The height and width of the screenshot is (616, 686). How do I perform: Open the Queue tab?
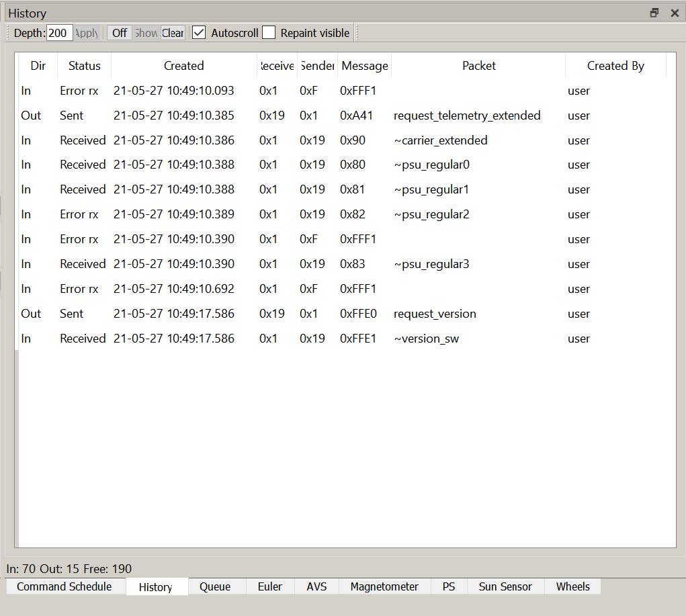(215, 586)
